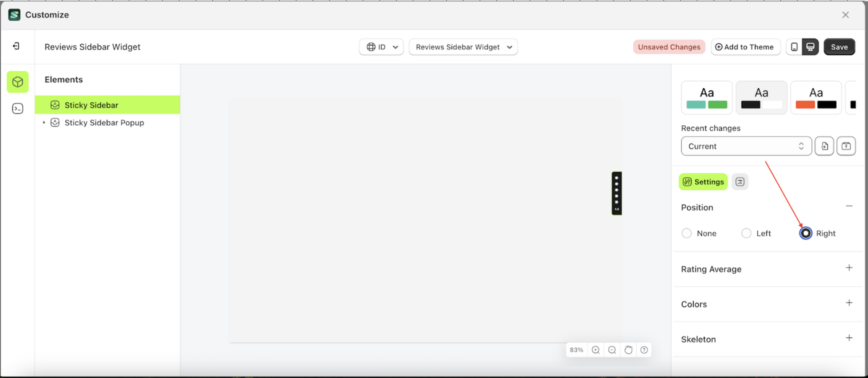Select the Left position radio button
Viewport: 868px width, 378px height.
(x=746, y=233)
